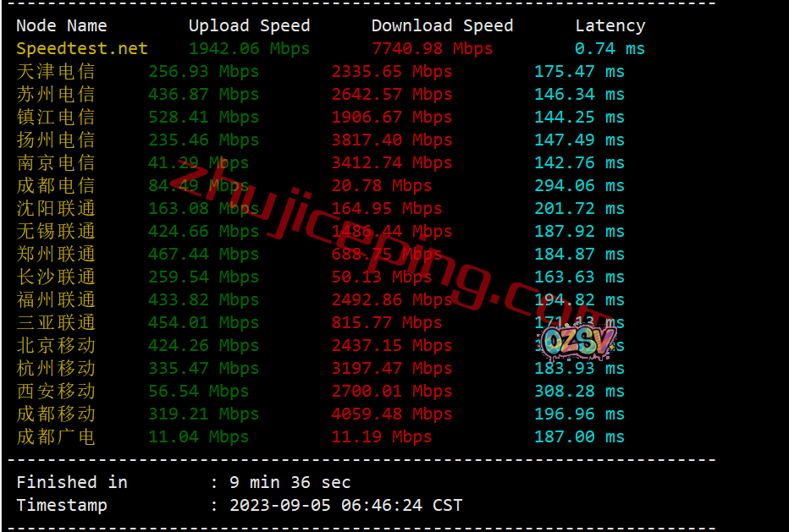Click the OZSV graffiti logo sticker
The width and height of the screenshot is (789, 532).
click(579, 342)
